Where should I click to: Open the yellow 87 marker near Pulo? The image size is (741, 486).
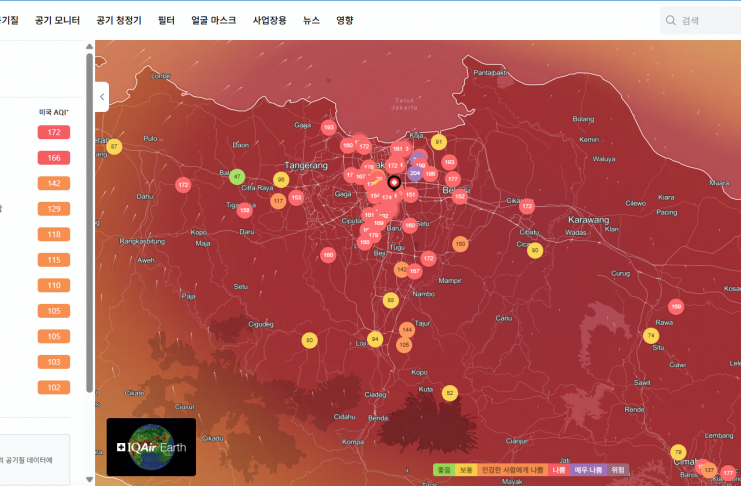tap(114, 147)
